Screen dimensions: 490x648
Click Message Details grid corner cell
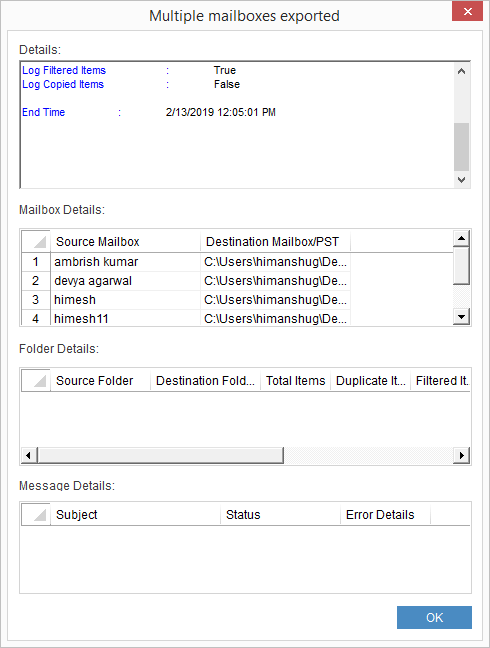[x=36, y=515]
